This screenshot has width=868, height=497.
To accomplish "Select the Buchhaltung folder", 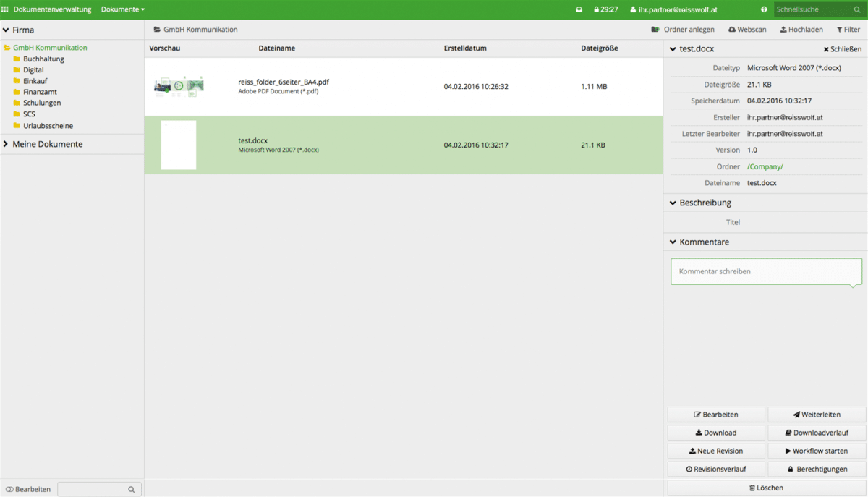I will pos(44,59).
